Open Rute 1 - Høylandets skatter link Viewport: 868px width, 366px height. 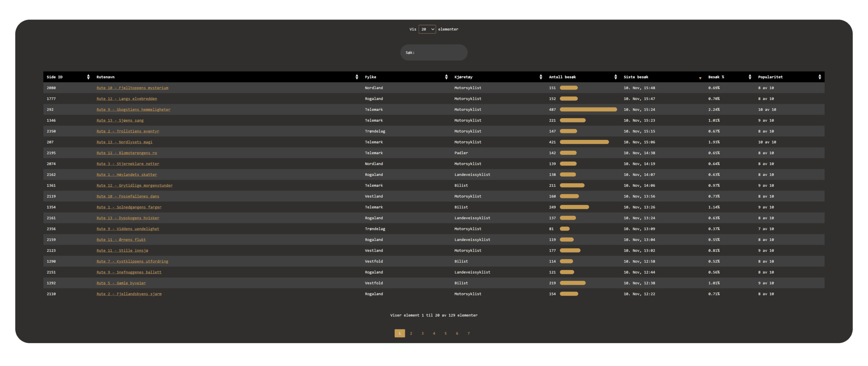coord(127,175)
